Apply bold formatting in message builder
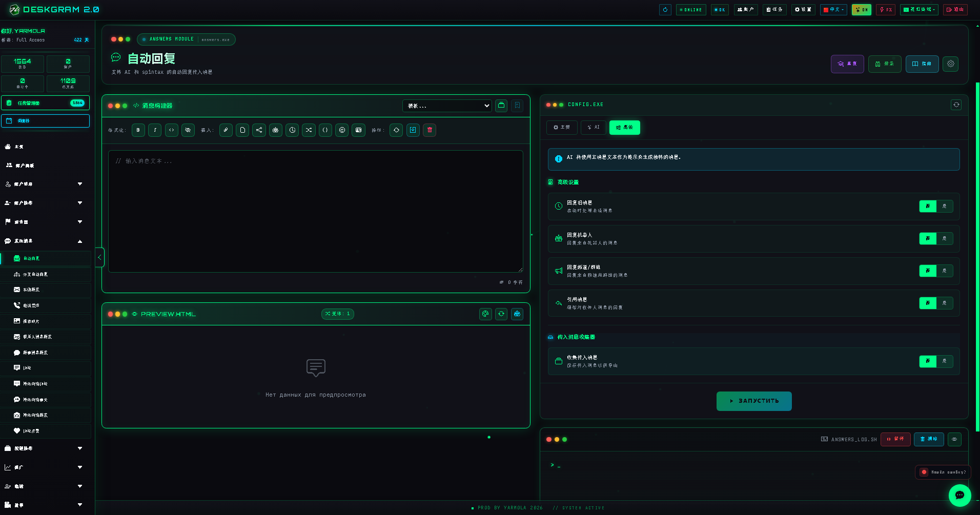This screenshot has width=980, height=515. [138, 130]
